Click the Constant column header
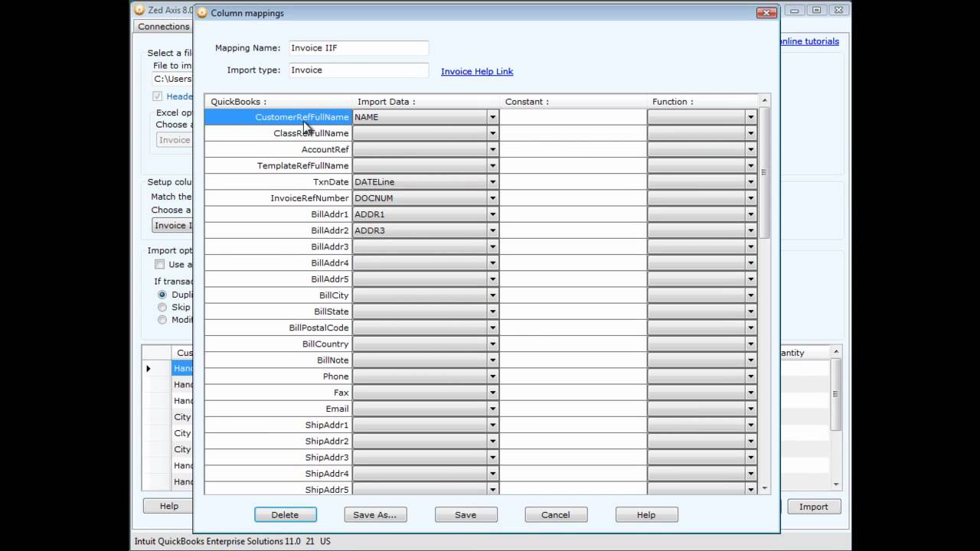The height and width of the screenshot is (551, 980). (x=573, y=101)
